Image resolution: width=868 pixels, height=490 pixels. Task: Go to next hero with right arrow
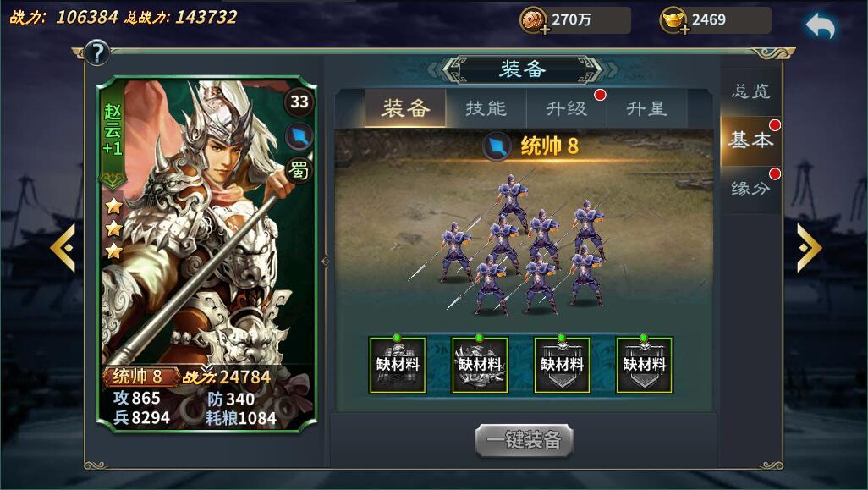(x=809, y=248)
